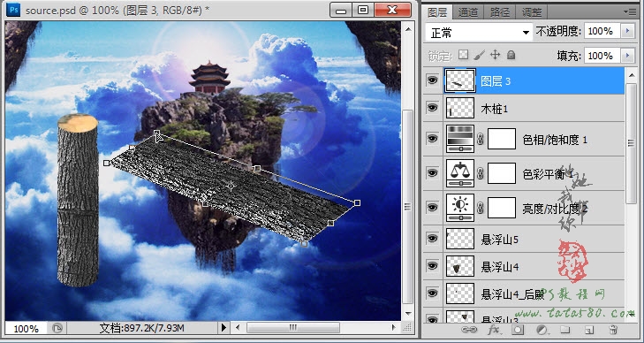
Task: Click layer mask of 色相/饱和度 1
Action: point(502,139)
